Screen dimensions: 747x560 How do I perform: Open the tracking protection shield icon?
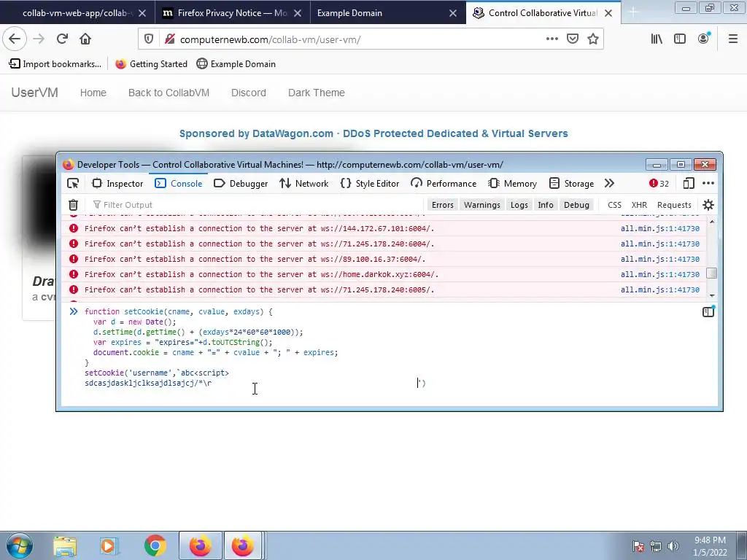click(149, 39)
